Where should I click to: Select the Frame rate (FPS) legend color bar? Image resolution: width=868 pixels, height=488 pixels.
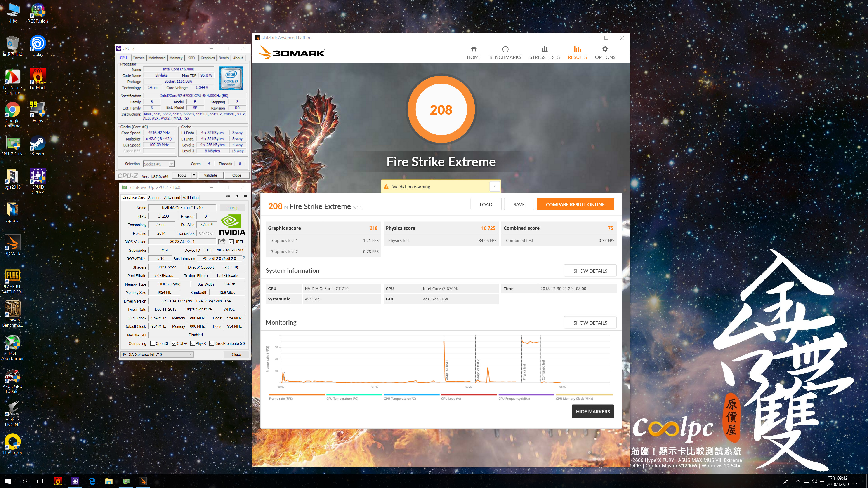297,394
